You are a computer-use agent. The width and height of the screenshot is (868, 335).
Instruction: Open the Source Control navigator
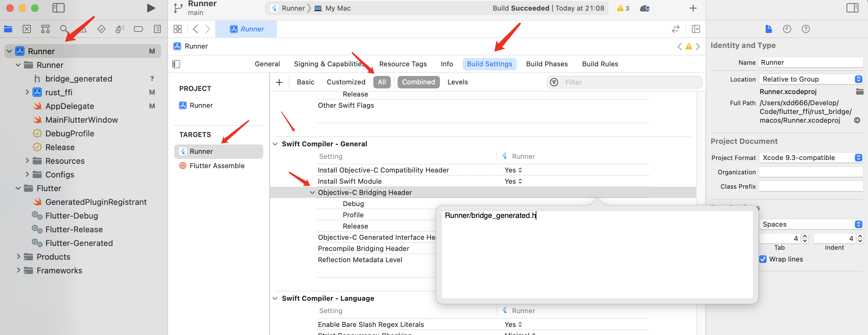pos(27,29)
